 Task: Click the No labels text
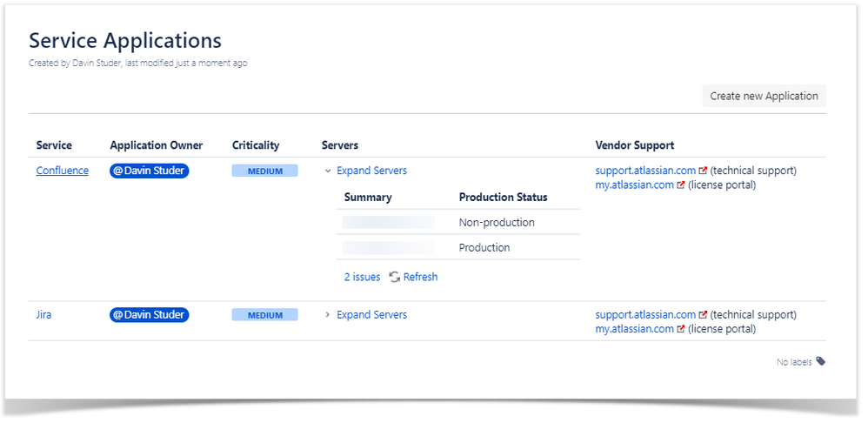[794, 362]
